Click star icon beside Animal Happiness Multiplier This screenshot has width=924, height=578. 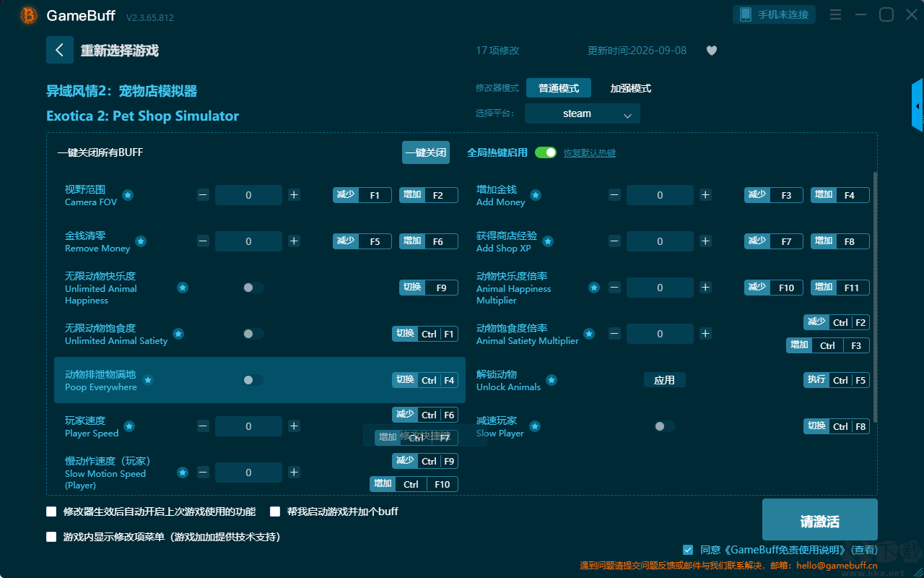(x=594, y=288)
